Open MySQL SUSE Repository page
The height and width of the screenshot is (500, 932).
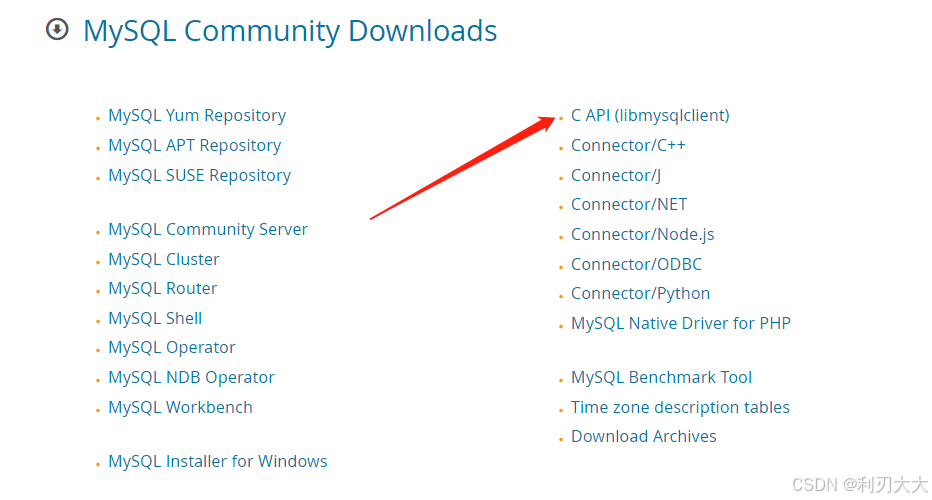tap(200, 175)
